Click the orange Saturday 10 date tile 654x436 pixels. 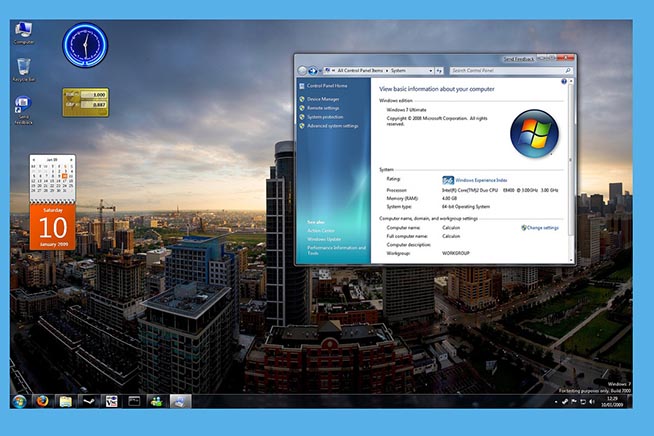pyautogui.click(x=53, y=227)
